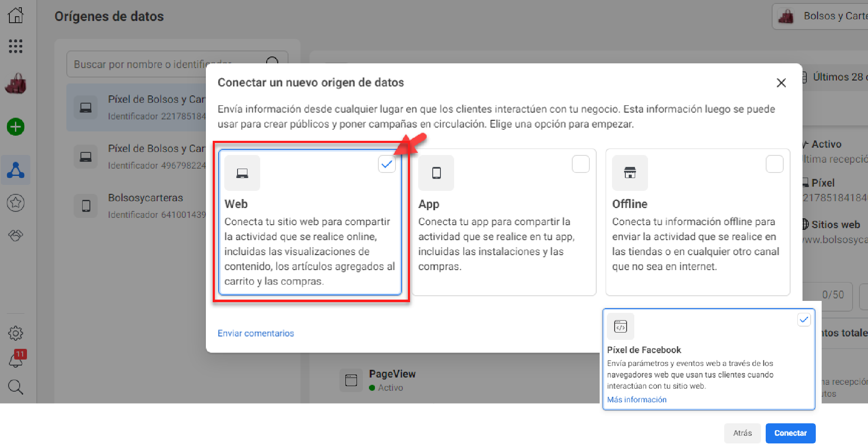Close the Conectar un nuevo origen dialog
Screen dimensions: 868x446
coord(781,83)
